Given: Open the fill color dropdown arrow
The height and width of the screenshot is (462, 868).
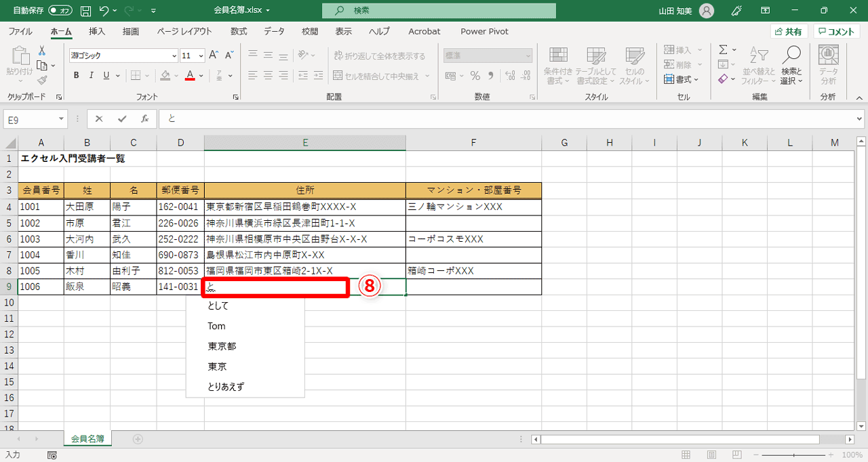Looking at the screenshot, I should 175,75.
